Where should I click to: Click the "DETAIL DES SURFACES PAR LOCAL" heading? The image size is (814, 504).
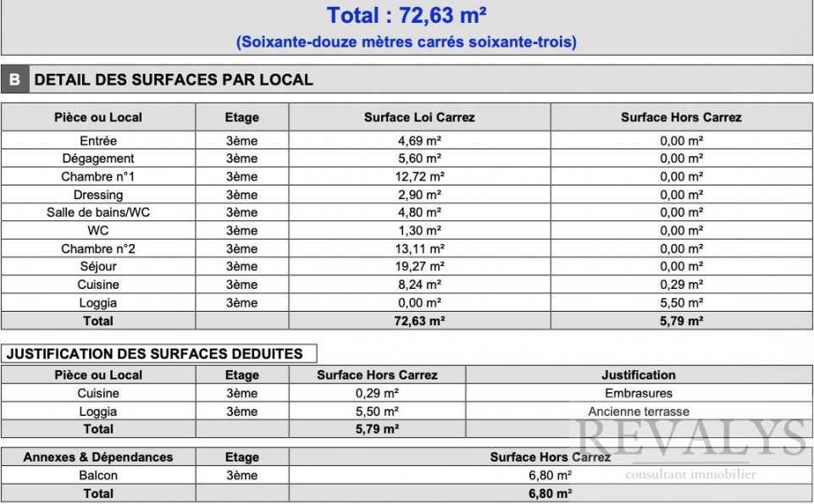(x=174, y=80)
